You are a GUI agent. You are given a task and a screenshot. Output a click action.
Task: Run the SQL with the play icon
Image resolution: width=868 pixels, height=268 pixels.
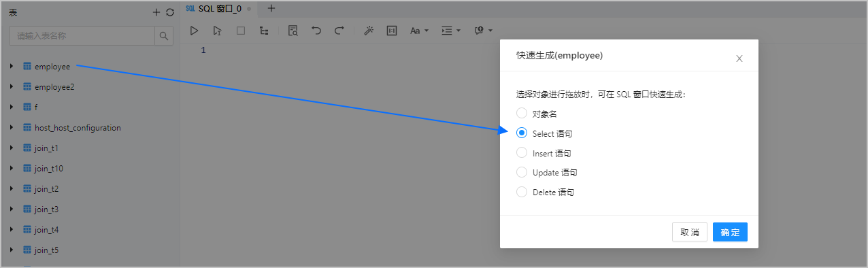tap(194, 31)
